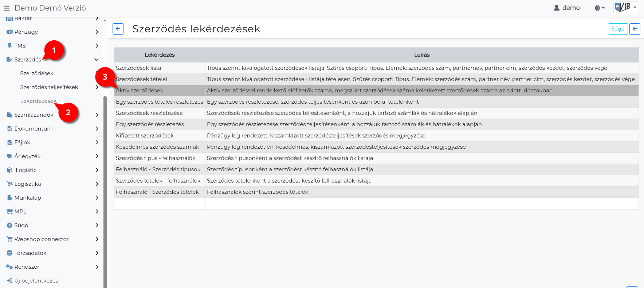Open the Aktív szerződések query
The height and width of the screenshot is (288, 644).
[x=140, y=91]
